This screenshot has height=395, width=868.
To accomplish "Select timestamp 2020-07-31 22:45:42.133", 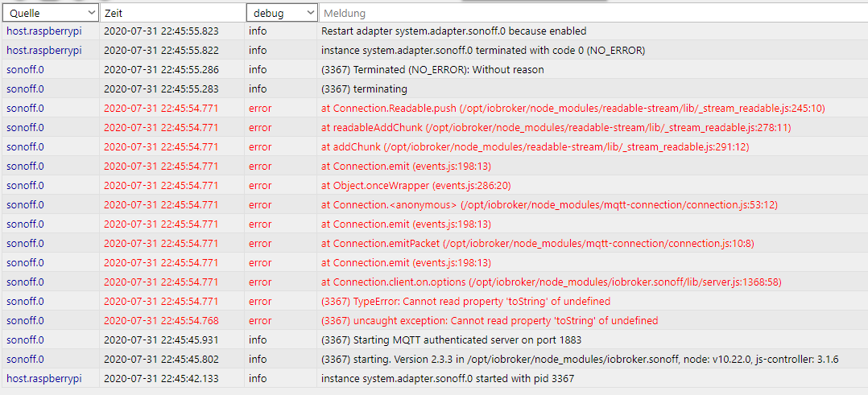I will point(161,379).
